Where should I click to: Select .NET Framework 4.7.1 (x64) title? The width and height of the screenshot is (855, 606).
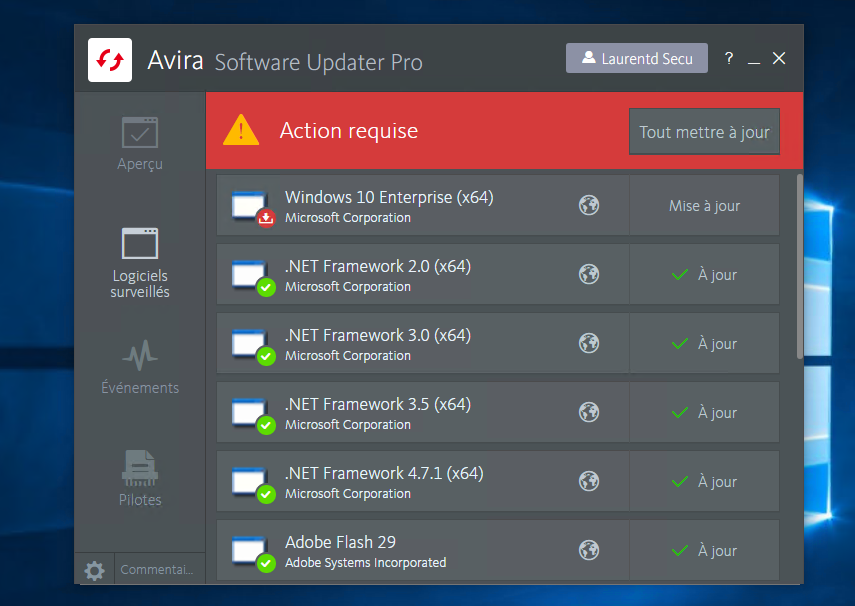click(x=384, y=473)
